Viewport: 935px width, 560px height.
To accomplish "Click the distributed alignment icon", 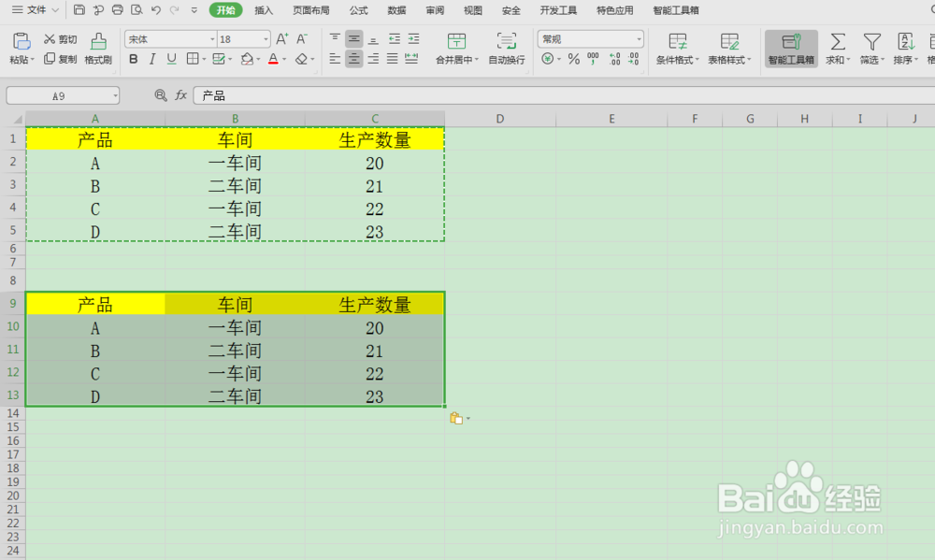I will (411, 59).
